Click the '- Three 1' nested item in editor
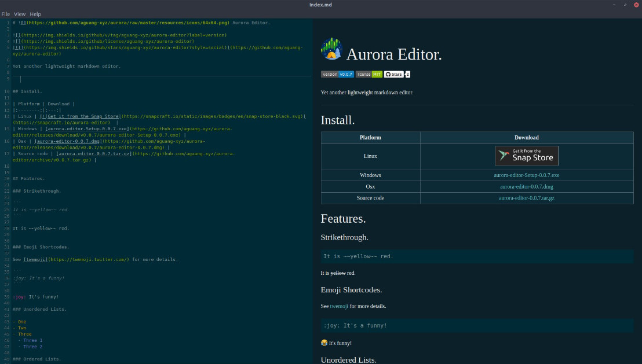Viewport: 642px width, 364px height. [30, 340]
